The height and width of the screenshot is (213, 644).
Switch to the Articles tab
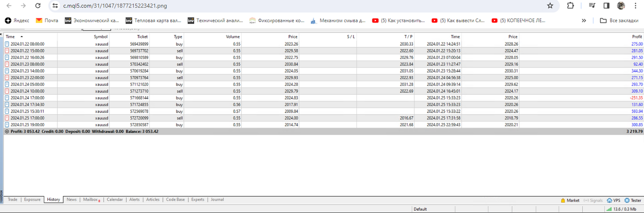[153, 199]
